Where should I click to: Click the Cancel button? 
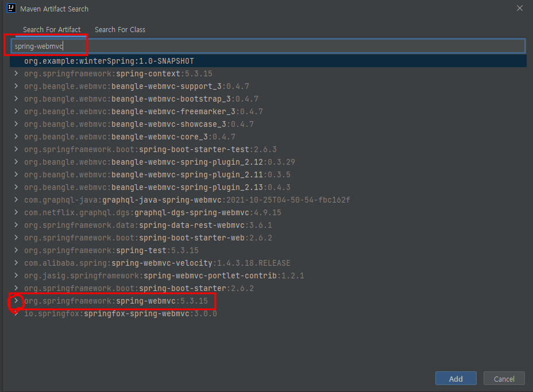pyautogui.click(x=504, y=378)
